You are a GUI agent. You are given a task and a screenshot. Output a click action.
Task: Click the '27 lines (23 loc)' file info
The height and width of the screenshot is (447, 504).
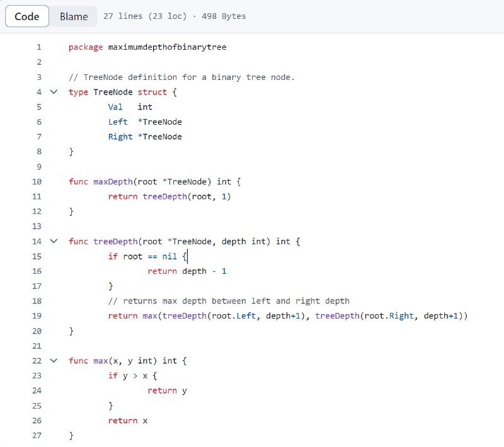(145, 16)
